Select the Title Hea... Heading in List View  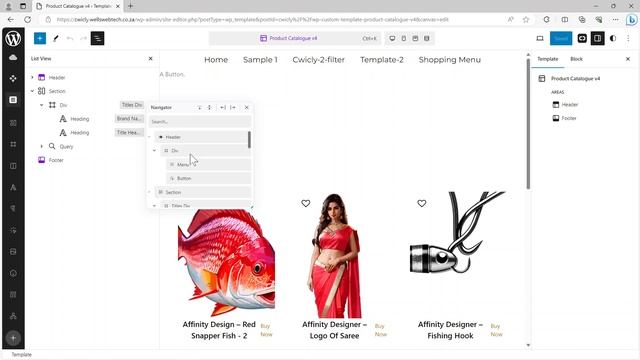click(79, 133)
